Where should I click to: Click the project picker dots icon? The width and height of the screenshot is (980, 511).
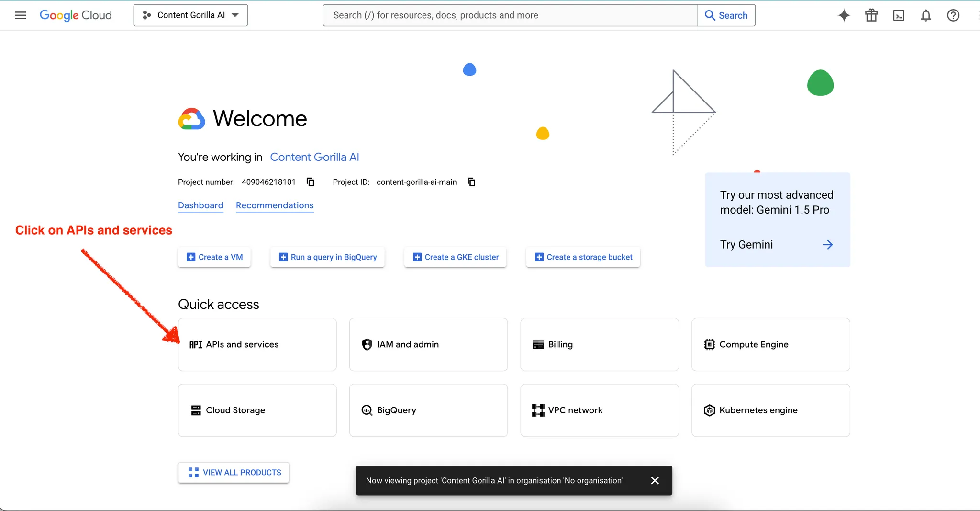(147, 15)
